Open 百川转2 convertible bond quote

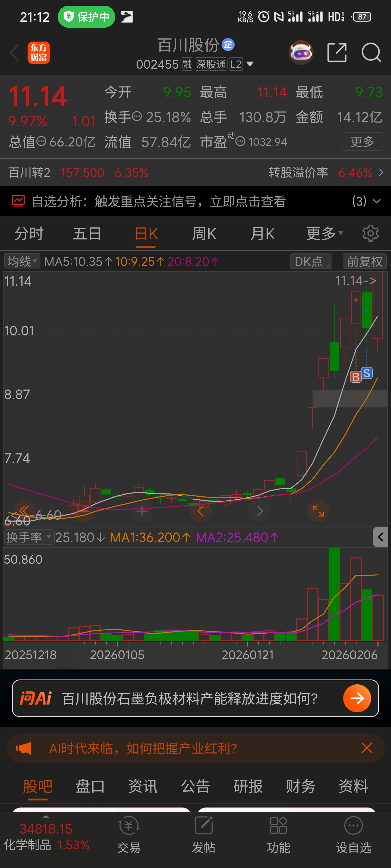tap(78, 173)
